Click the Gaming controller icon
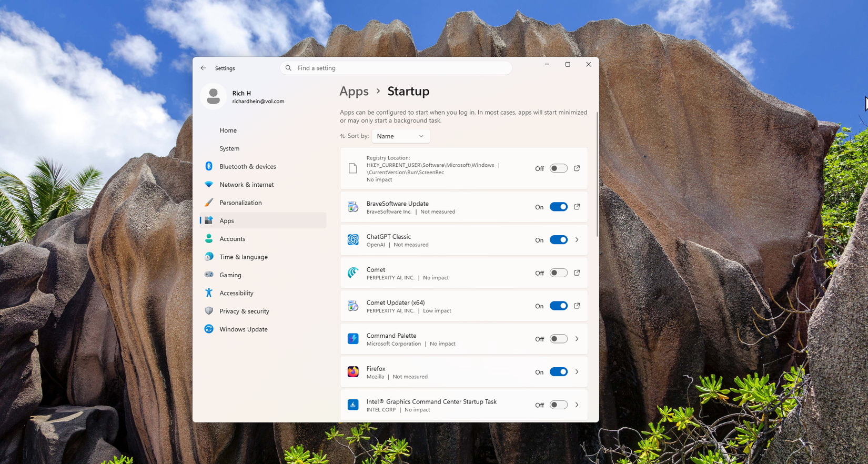 coord(209,275)
